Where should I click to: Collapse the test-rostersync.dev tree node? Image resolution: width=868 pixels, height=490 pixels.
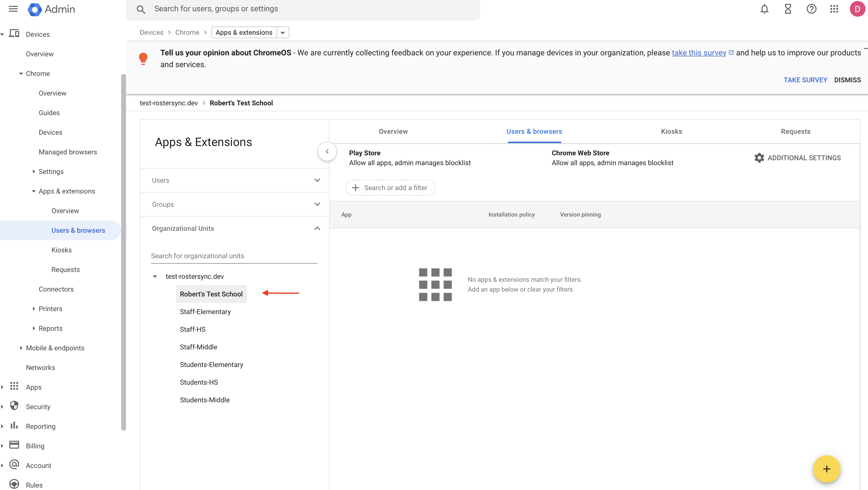(x=155, y=276)
